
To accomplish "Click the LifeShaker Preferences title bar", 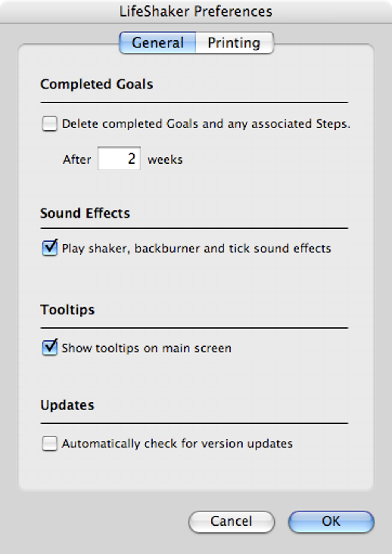I will [196, 11].
